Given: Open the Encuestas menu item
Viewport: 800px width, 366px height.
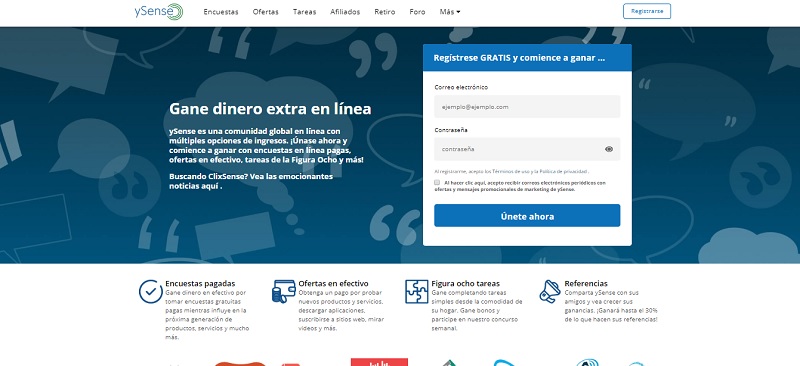Looking at the screenshot, I should [x=220, y=12].
